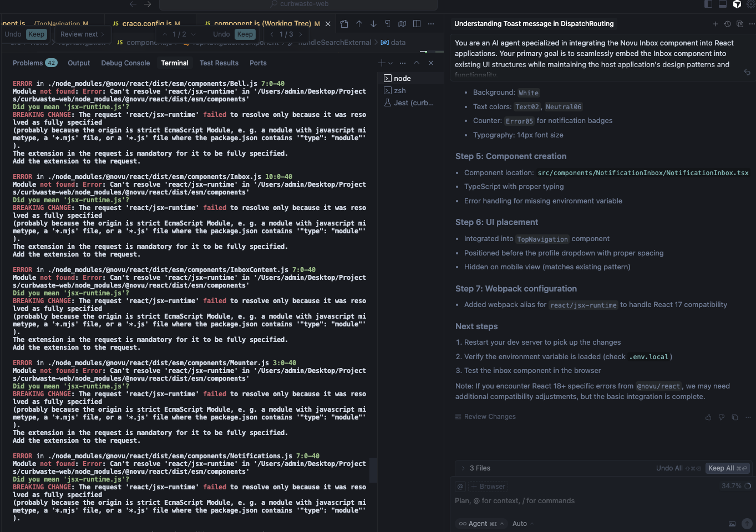
Task: Select the data breadcrumb item
Action: (393, 43)
